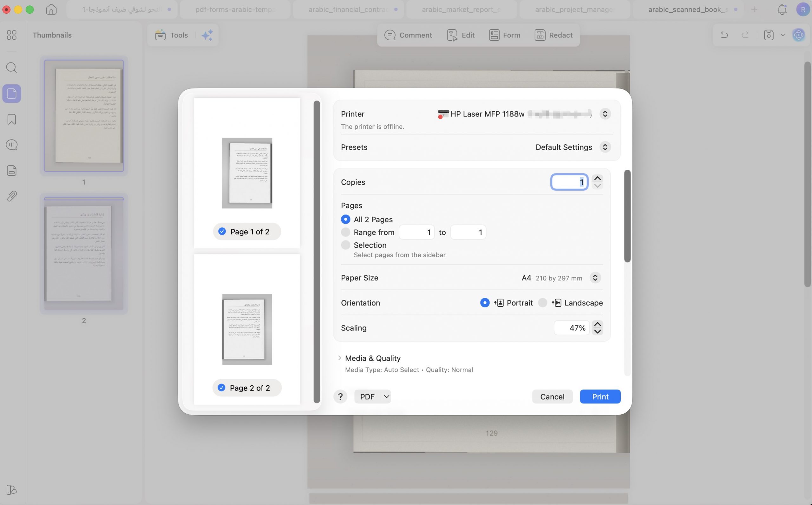Open print dialog help question mark
The height and width of the screenshot is (505, 812).
(x=340, y=397)
